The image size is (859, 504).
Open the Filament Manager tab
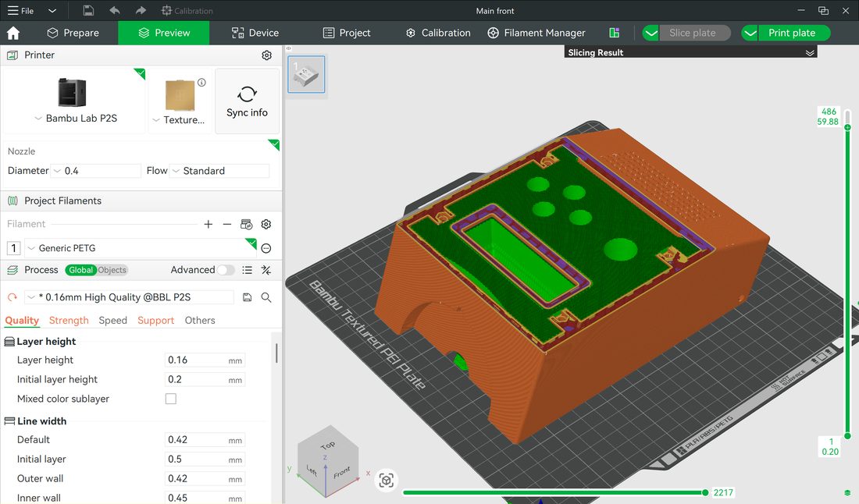tap(536, 33)
